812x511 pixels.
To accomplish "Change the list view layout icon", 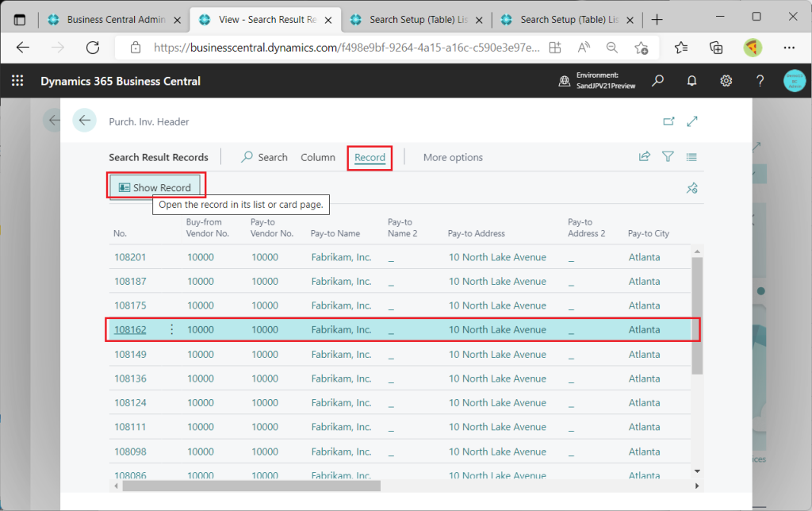I will (x=691, y=157).
